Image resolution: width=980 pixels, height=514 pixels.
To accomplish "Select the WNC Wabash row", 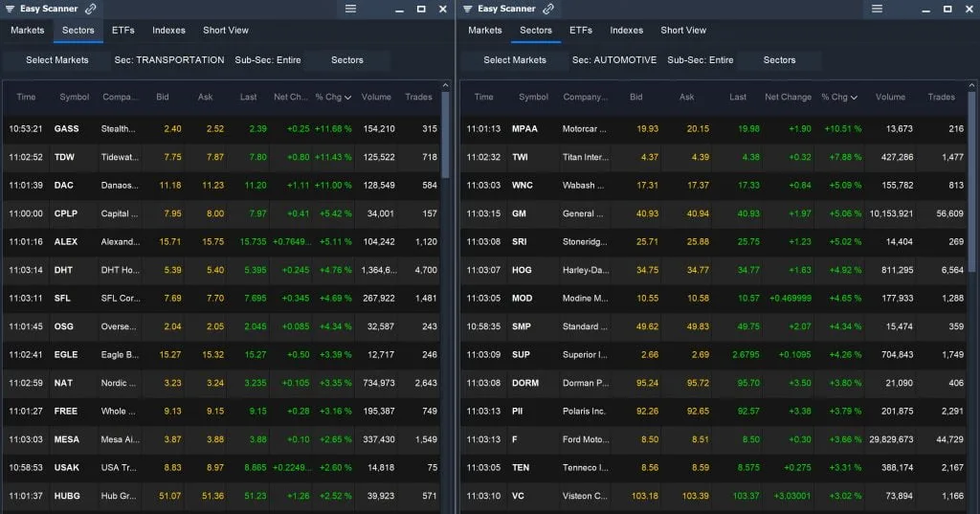I will (x=714, y=185).
